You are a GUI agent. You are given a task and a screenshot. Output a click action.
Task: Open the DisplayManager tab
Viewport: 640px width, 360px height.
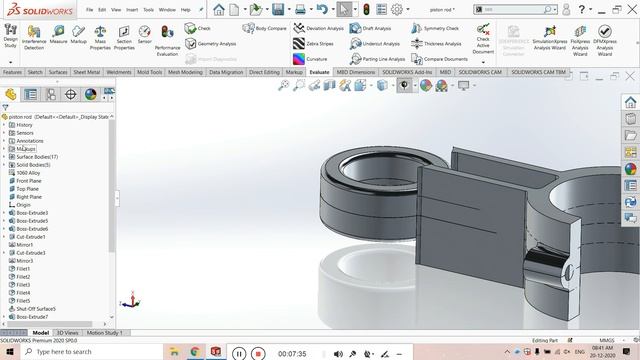point(91,94)
